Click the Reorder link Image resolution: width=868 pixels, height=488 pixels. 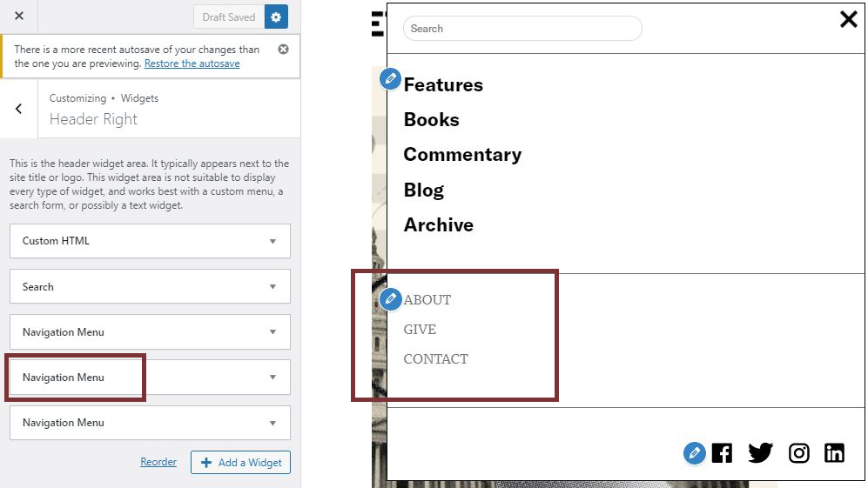click(158, 462)
